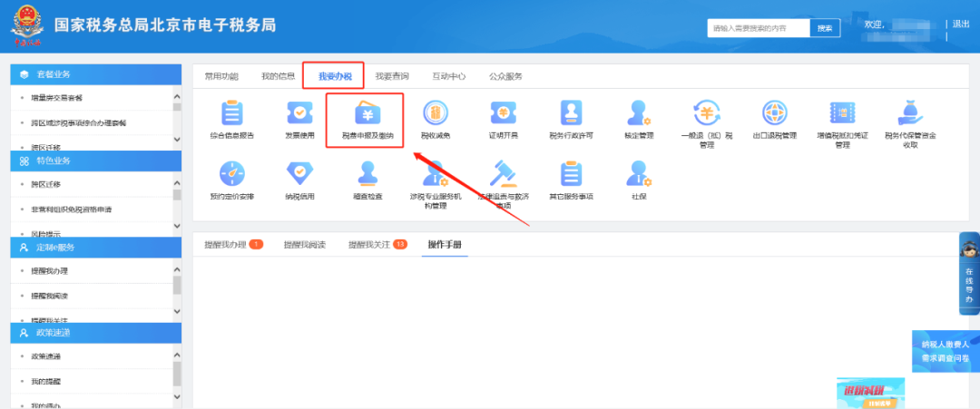Open 互动中心 tab
This screenshot has width=980, height=409.
click(x=449, y=76)
